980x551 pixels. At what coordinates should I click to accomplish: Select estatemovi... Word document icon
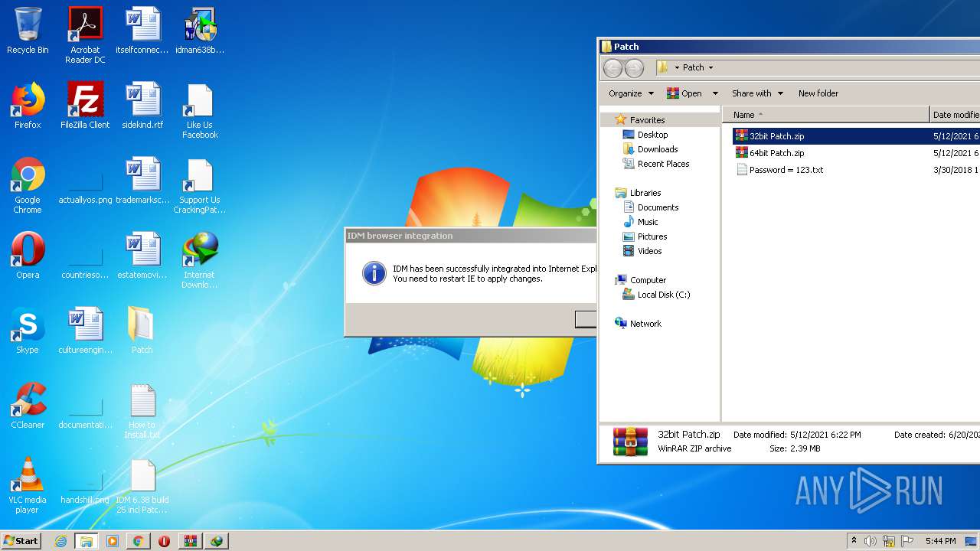pyautogui.click(x=142, y=256)
